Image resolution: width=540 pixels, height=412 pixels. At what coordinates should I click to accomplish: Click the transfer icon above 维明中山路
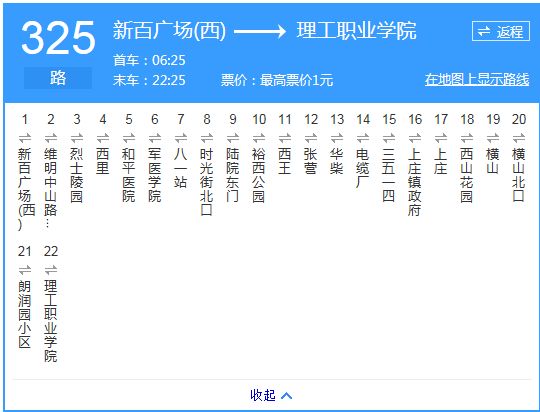[51, 138]
